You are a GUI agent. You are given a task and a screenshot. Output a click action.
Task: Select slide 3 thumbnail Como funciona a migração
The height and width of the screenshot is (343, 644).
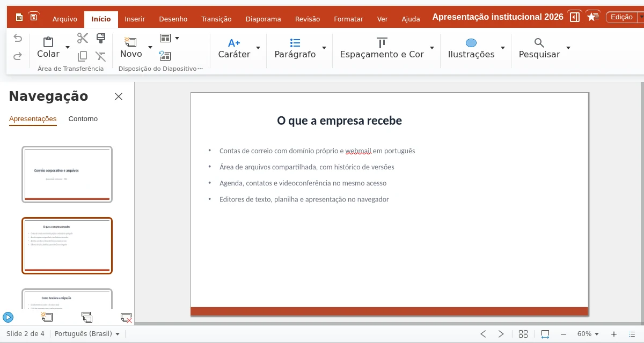tap(67, 299)
